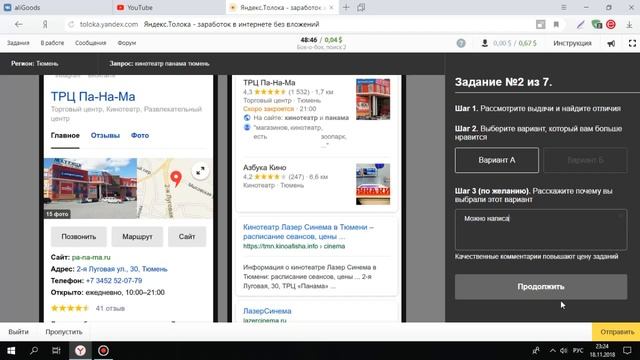Bookmark this page in address bar
The height and width of the screenshot is (360, 640).
click(x=556, y=24)
